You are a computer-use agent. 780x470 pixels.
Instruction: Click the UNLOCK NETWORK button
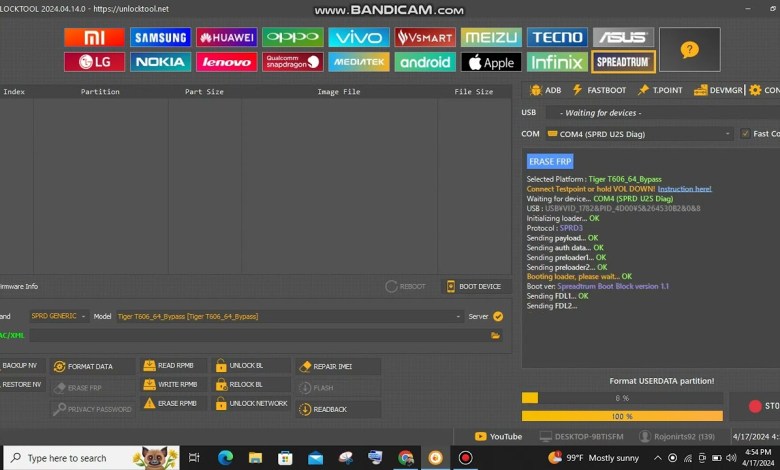pos(251,403)
